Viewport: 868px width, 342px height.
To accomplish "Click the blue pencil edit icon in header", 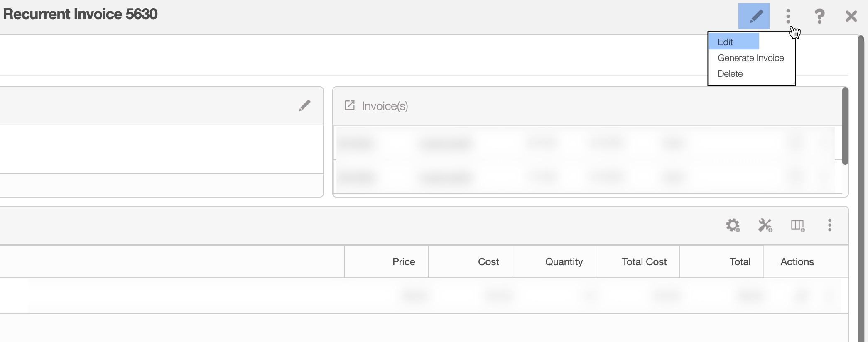I will (754, 16).
